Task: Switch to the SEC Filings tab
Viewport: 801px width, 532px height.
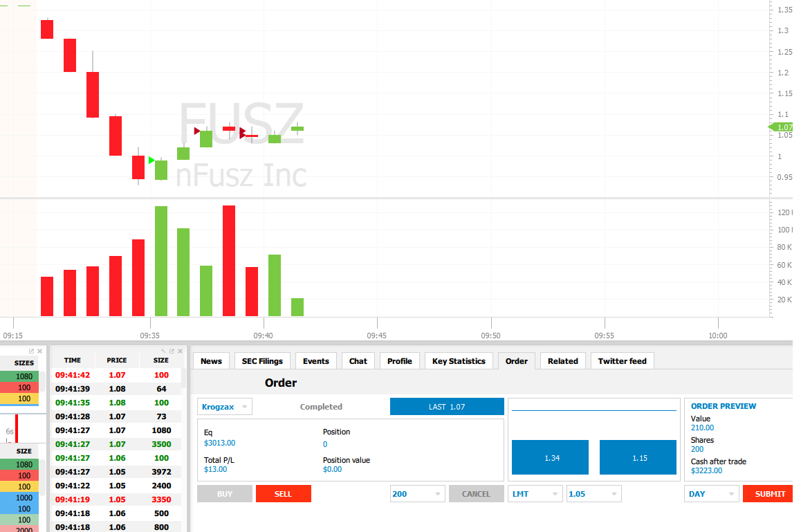Action: [262, 361]
